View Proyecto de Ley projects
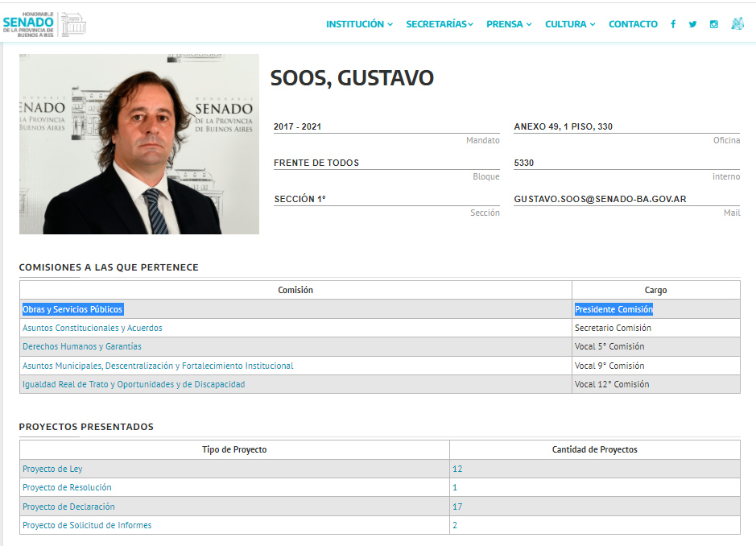The image size is (756, 546). click(52, 469)
